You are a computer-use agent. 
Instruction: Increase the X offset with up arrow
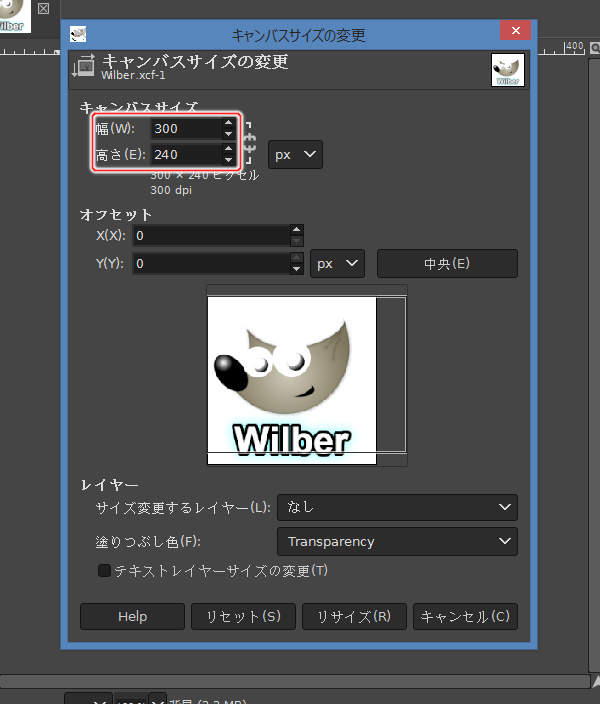click(x=296, y=230)
